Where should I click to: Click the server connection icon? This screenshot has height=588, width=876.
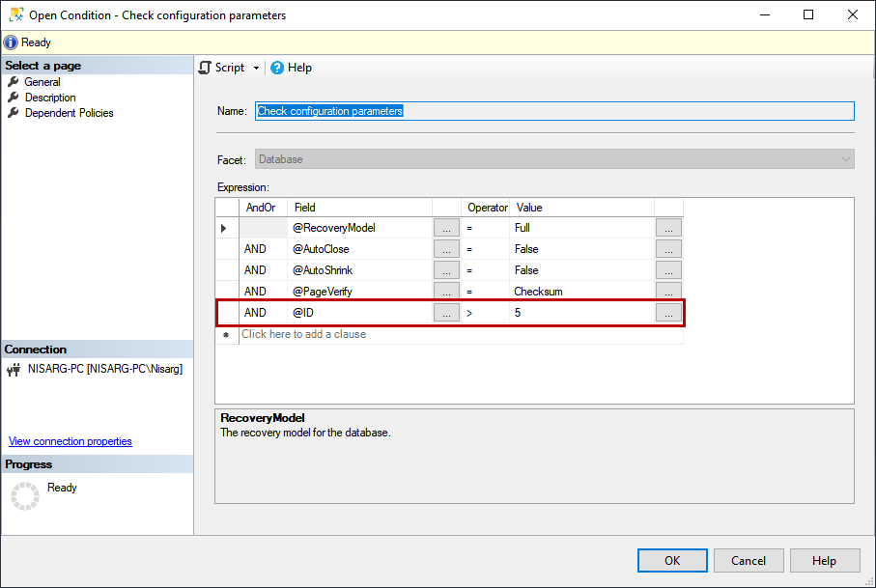pyautogui.click(x=14, y=369)
